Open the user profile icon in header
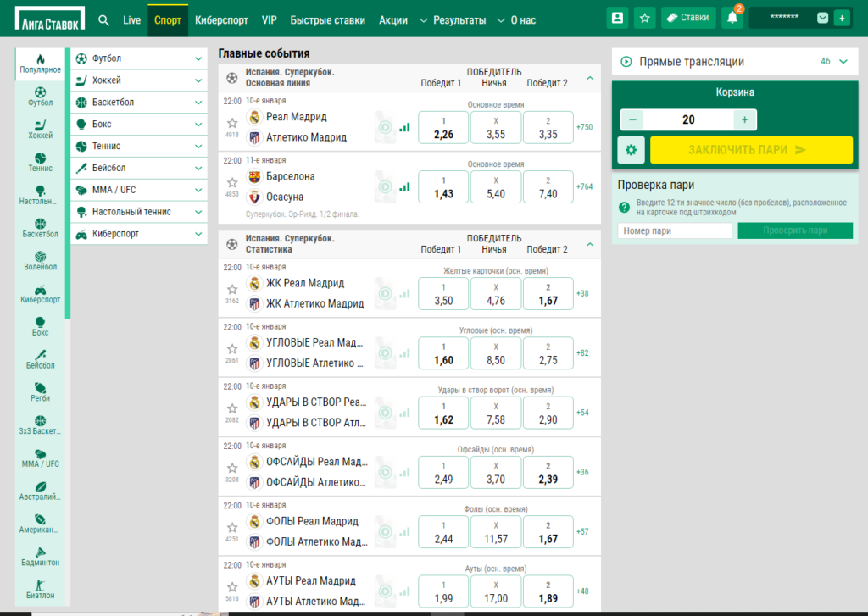Viewport: 868px width, 616px height. pos(617,19)
